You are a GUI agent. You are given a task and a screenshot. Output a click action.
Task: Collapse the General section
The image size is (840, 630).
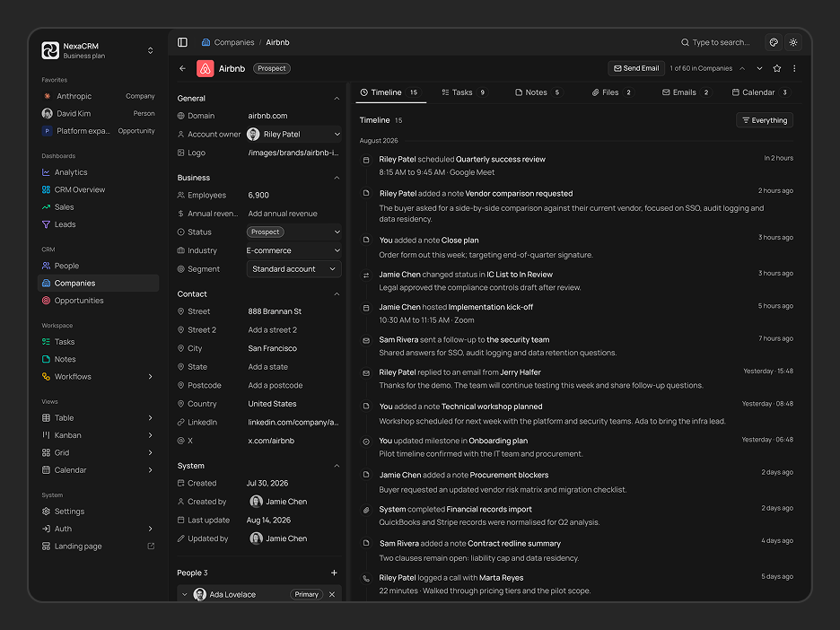click(x=337, y=99)
